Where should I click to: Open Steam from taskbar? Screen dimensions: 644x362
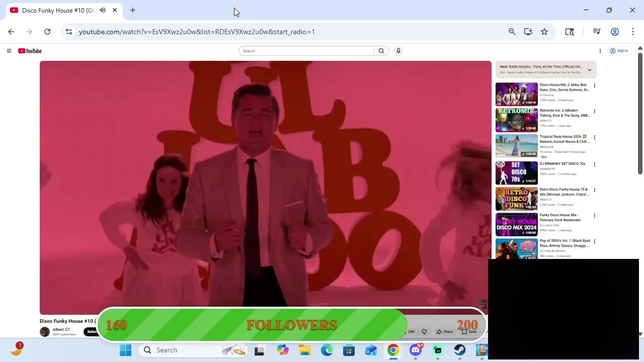[460, 350]
